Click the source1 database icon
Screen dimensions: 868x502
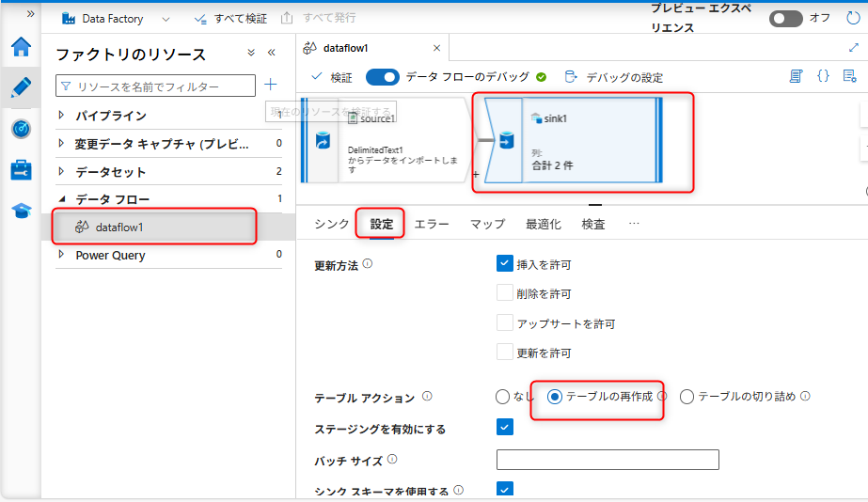(323, 140)
